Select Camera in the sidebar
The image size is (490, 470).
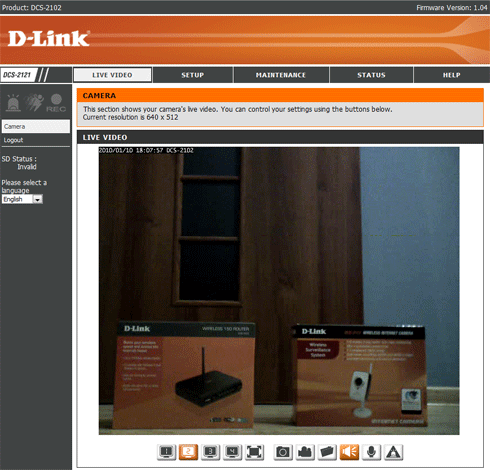(x=36, y=126)
